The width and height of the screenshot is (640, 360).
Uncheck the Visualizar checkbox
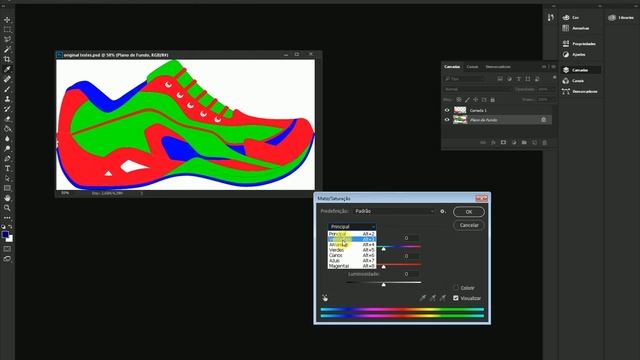(456, 298)
